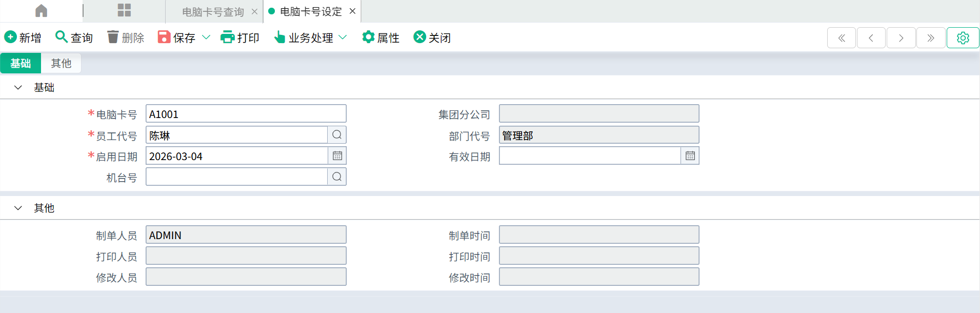Switch to the 其他 tab
The width and height of the screenshot is (980, 313).
pyautogui.click(x=61, y=63)
